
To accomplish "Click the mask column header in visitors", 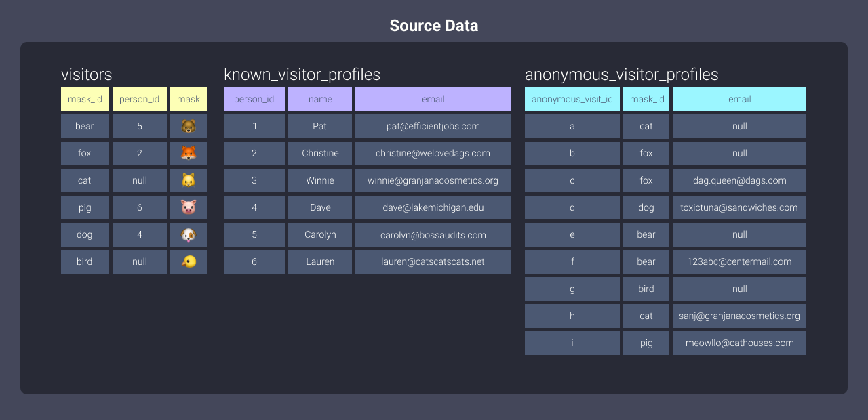I will click(x=188, y=99).
